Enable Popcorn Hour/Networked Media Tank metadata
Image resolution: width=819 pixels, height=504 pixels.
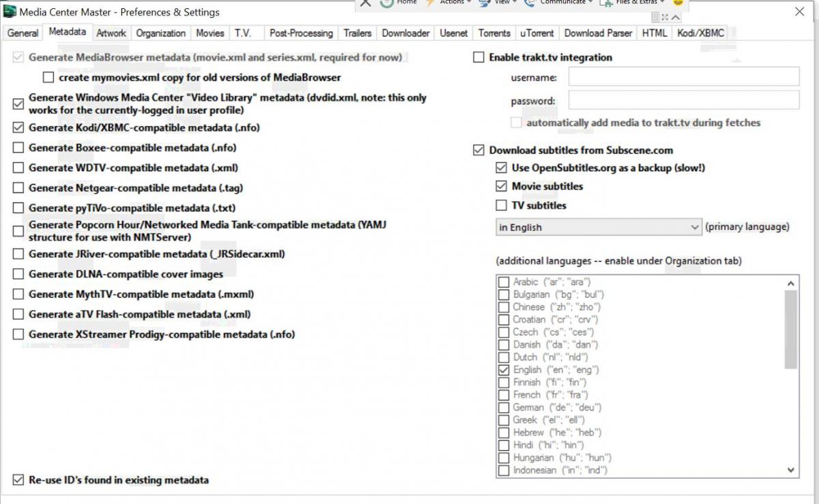[x=18, y=231]
